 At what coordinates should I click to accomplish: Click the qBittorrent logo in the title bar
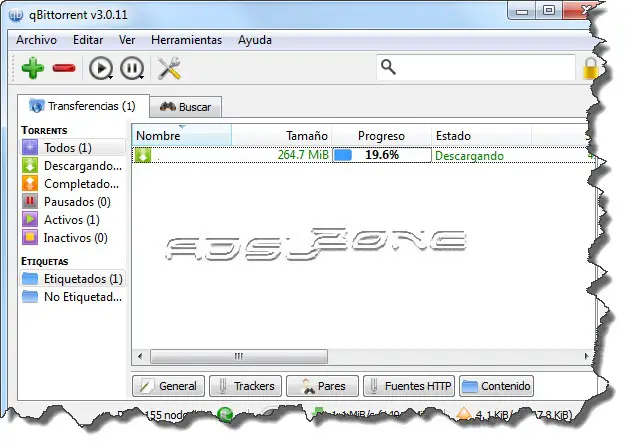tap(16, 15)
